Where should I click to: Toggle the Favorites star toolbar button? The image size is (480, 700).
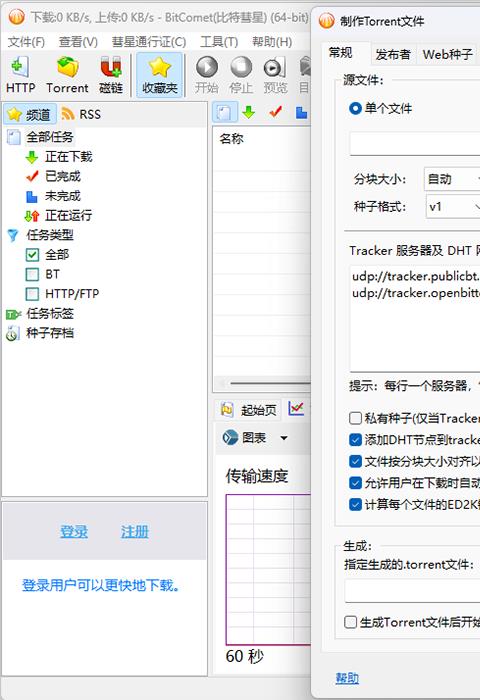[160, 75]
